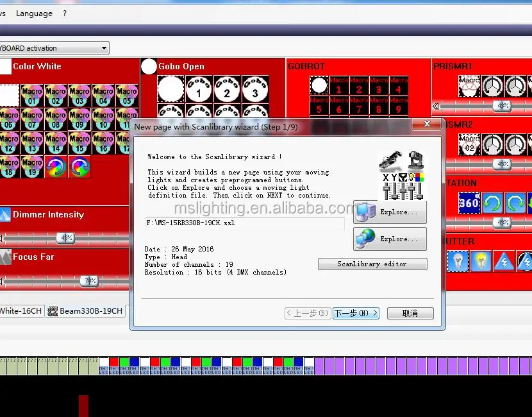532x417 pixels.
Task: Click the local computer Explore button
Action: (x=390, y=212)
